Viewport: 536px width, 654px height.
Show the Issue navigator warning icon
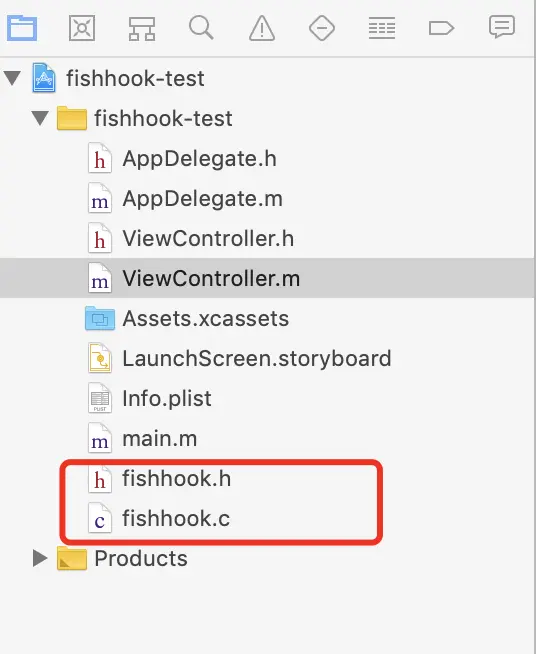pos(262,28)
